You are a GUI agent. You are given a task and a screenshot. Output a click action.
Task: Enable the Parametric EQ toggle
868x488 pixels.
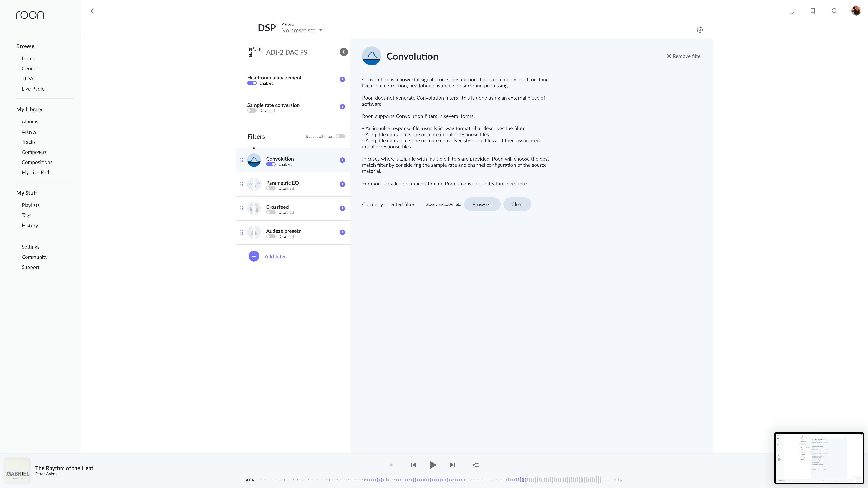pyautogui.click(x=271, y=188)
